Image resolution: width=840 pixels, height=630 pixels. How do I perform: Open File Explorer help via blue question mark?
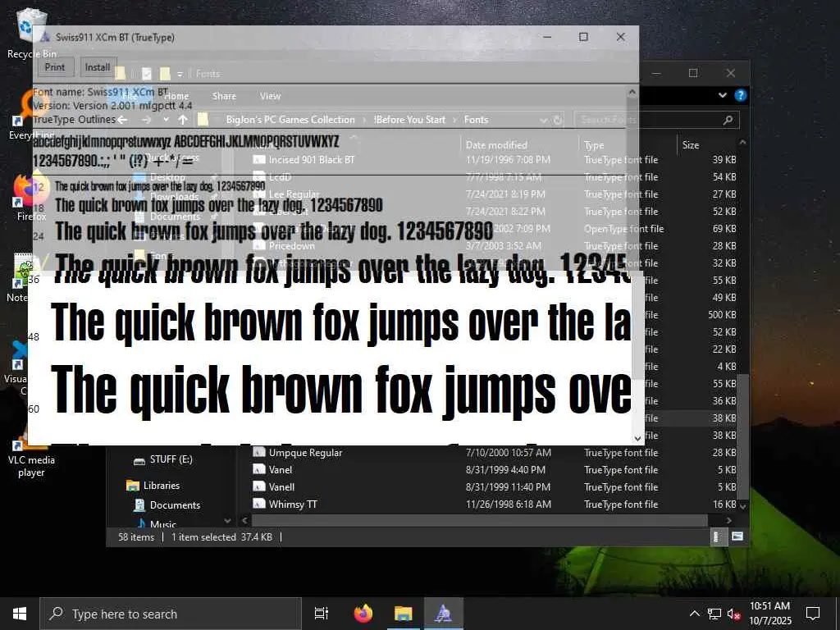(741, 95)
